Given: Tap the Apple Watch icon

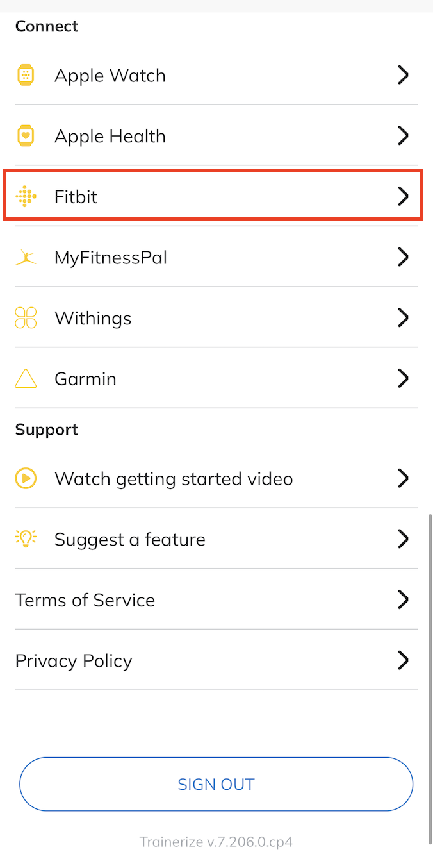Looking at the screenshot, I should [25, 76].
